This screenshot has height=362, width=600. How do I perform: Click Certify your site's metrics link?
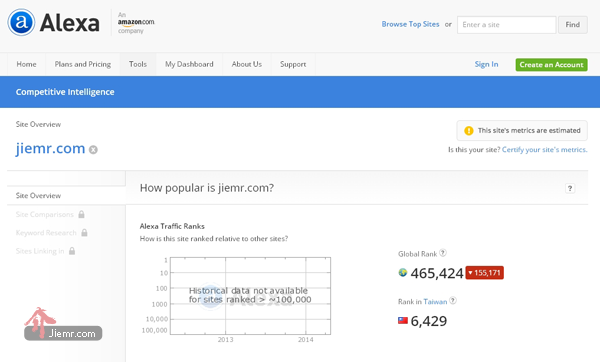click(x=544, y=150)
